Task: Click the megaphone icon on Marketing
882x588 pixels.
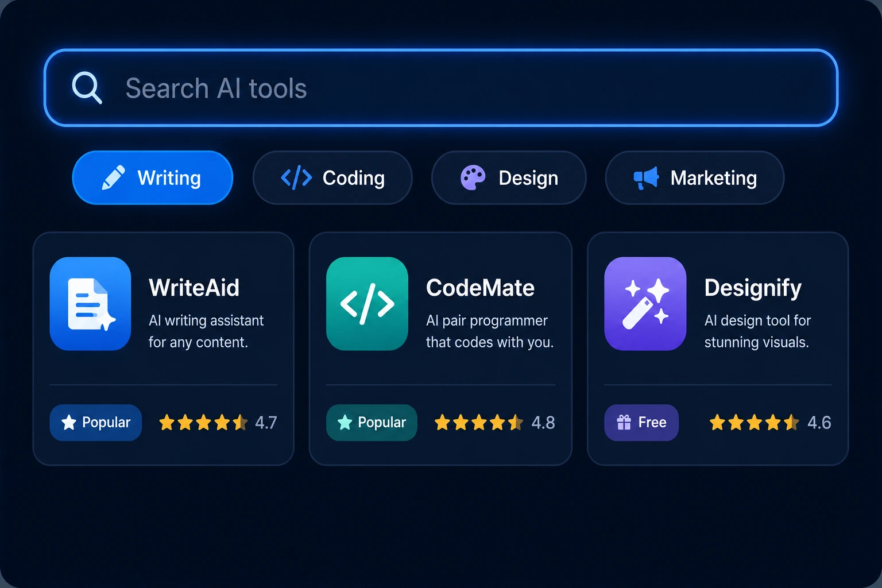Action: click(x=646, y=178)
